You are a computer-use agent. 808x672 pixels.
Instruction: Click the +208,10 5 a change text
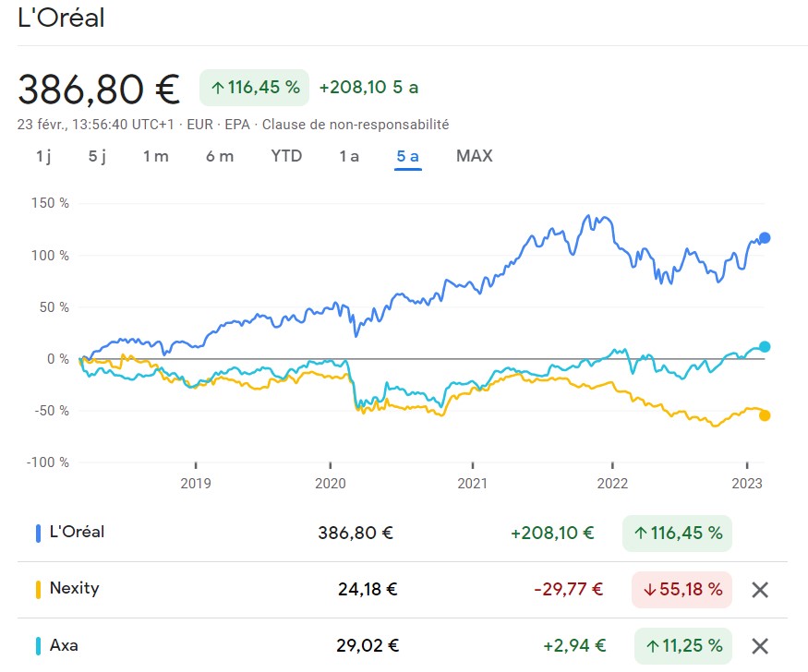(369, 88)
